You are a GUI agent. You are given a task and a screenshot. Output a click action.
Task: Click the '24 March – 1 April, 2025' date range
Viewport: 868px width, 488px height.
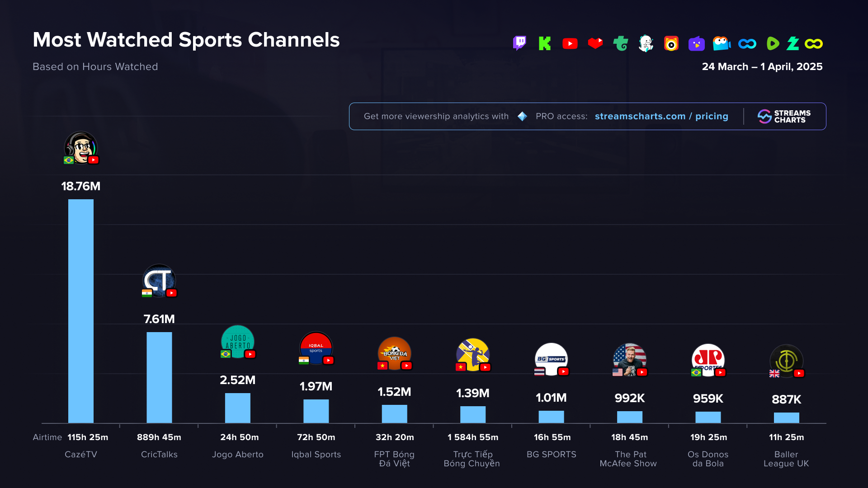point(762,66)
